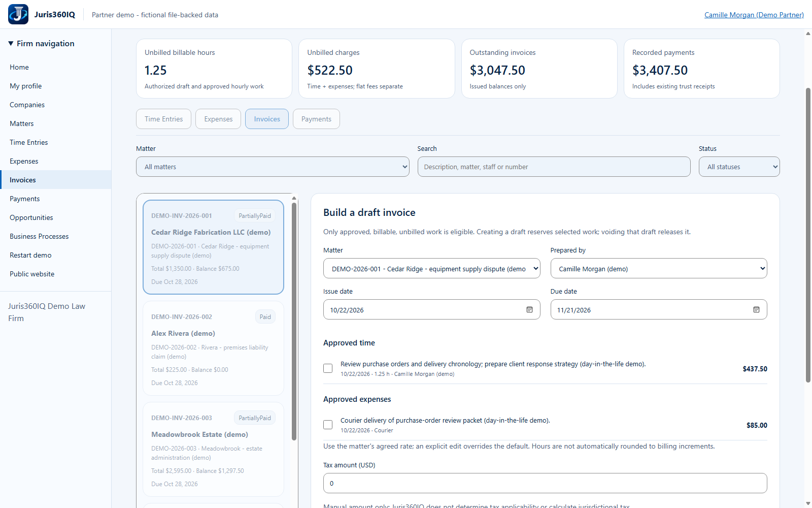This screenshot has width=812, height=508.
Task: Open Business Processes in sidebar
Action: pos(56,236)
